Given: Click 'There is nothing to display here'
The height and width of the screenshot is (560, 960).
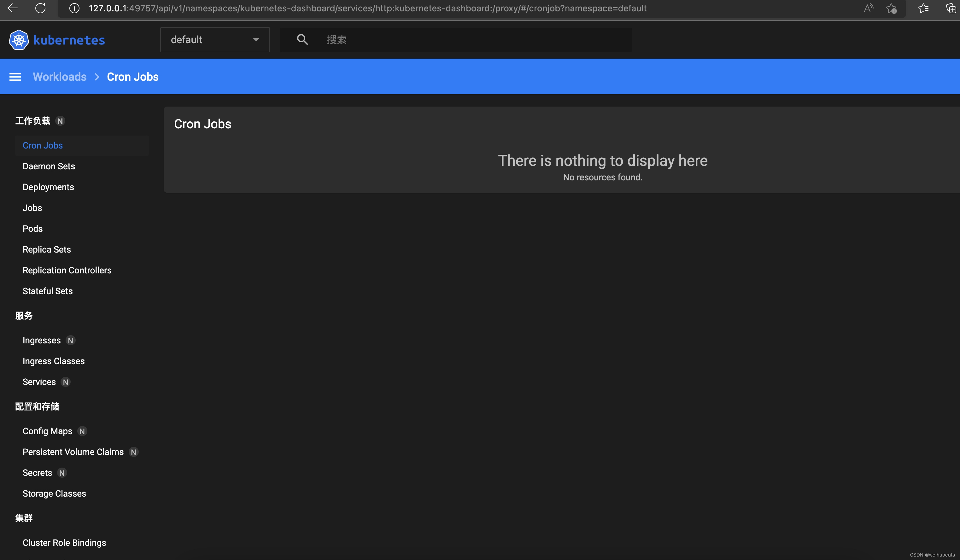Looking at the screenshot, I should pyautogui.click(x=603, y=160).
